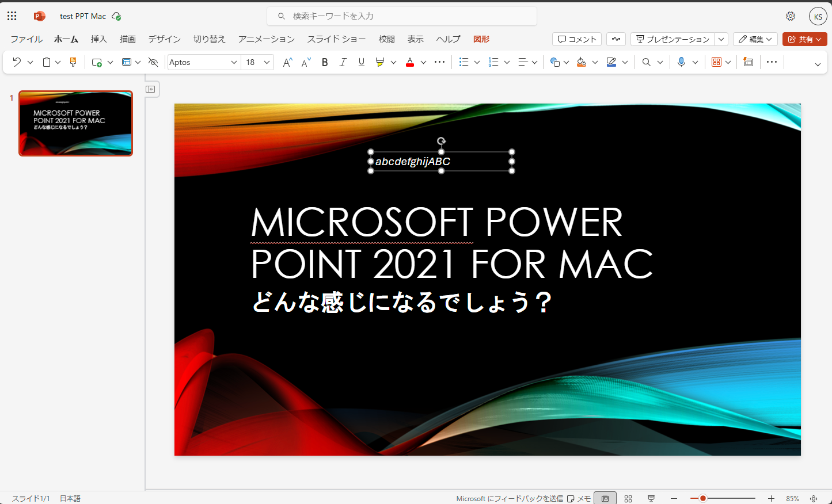The height and width of the screenshot is (504, 832).
Task: Click the undo arrow icon
Action: click(16, 62)
